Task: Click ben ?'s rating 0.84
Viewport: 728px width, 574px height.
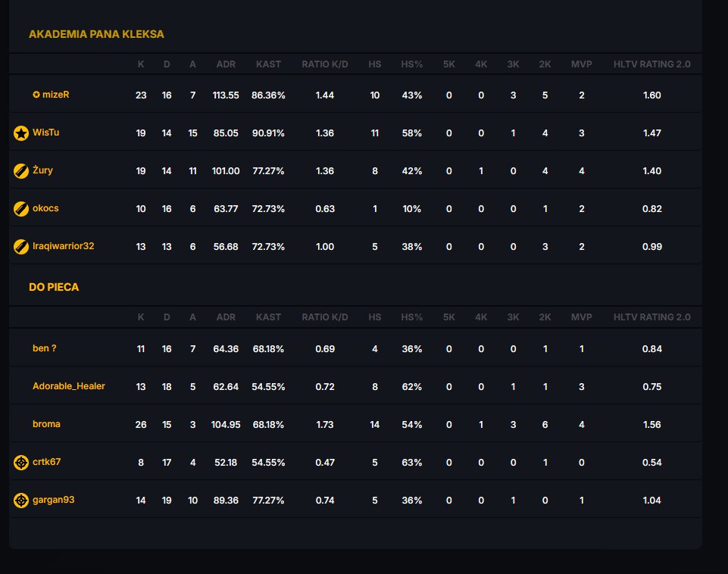Action: point(651,349)
